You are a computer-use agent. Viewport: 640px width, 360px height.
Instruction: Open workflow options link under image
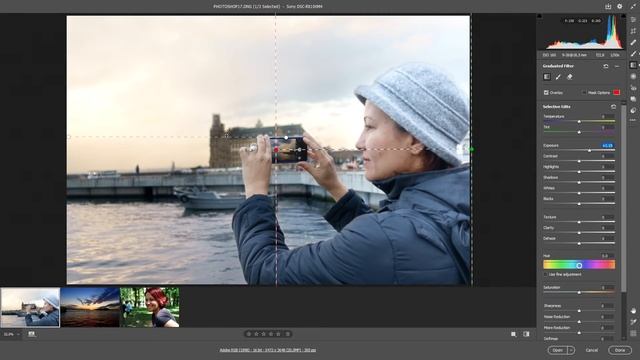(267, 350)
